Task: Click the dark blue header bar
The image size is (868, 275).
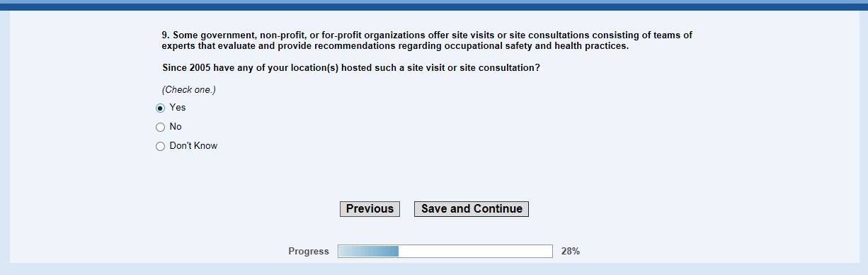Action: coord(434,6)
